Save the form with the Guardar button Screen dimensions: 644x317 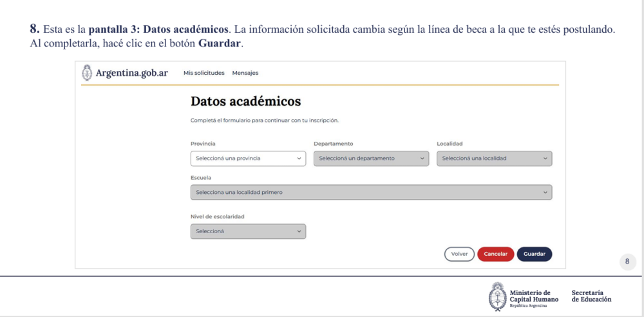pyautogui.click(x=534, y=254)
